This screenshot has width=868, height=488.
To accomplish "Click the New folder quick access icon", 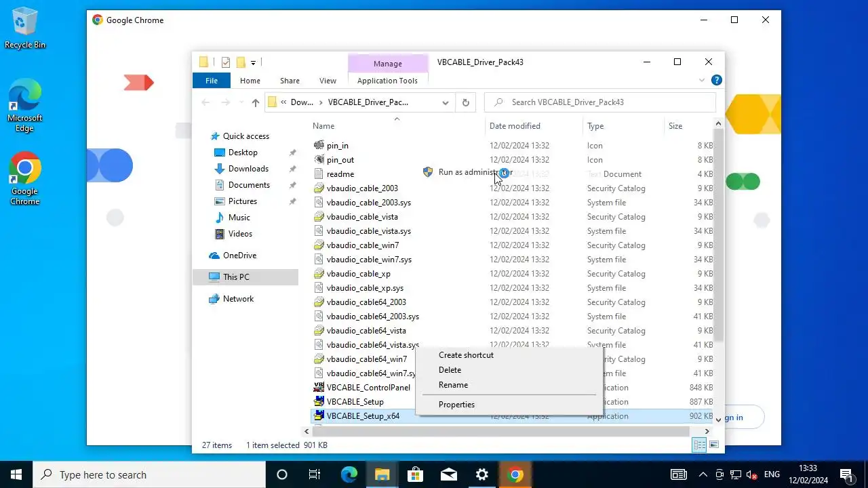I will point(240,62).
